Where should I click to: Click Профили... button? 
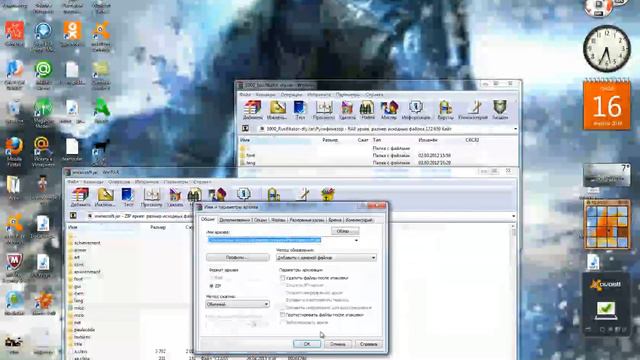tap(238, 258)
